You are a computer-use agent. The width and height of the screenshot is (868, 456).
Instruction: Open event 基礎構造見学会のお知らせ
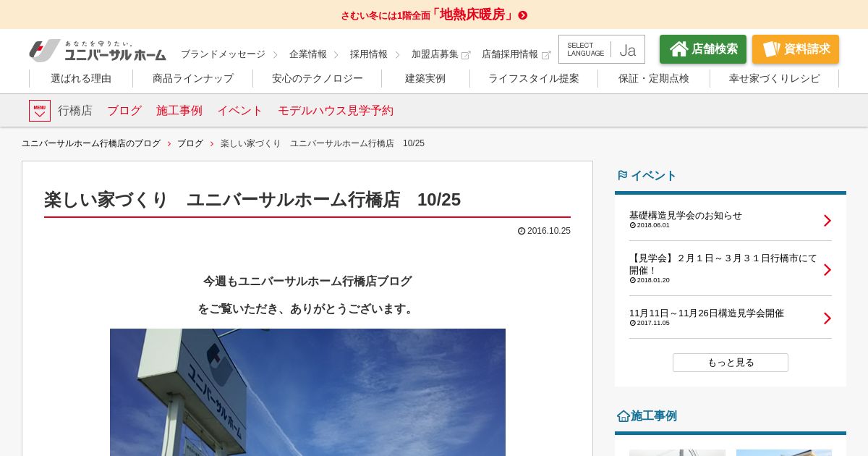point(686,216)
